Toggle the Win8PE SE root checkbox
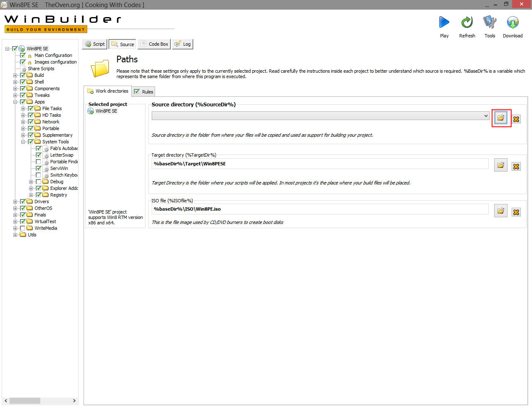532x408 pixels. 15,49
